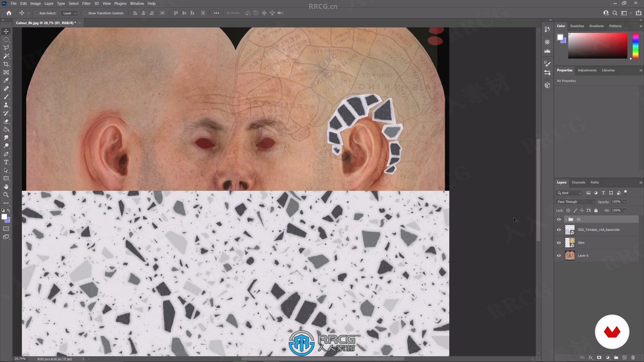Click the Home icon in options bar
This screenshot has height=362, width=644.
9,13
